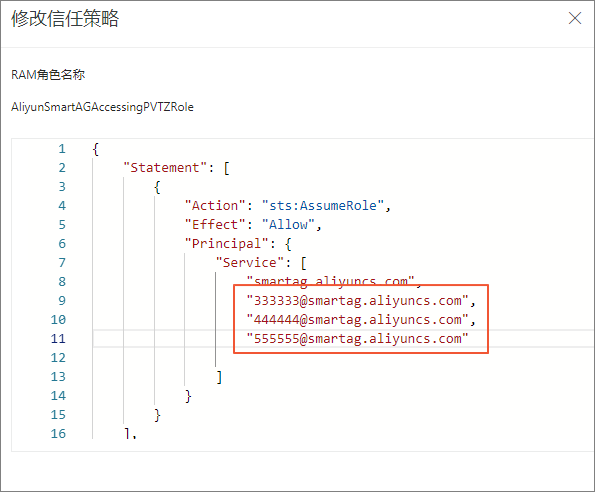Click the "555555@smartag.aliyuncs.com" entry
595x492 pixels.
[x=357, y=338]
